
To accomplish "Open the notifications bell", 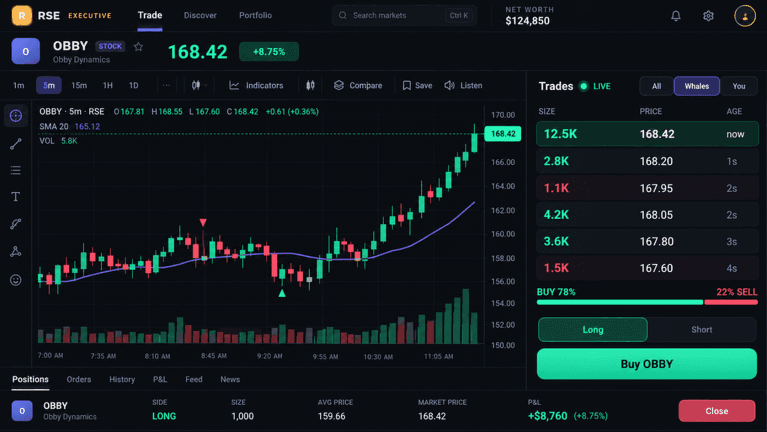I will click(x=676, y=16).
